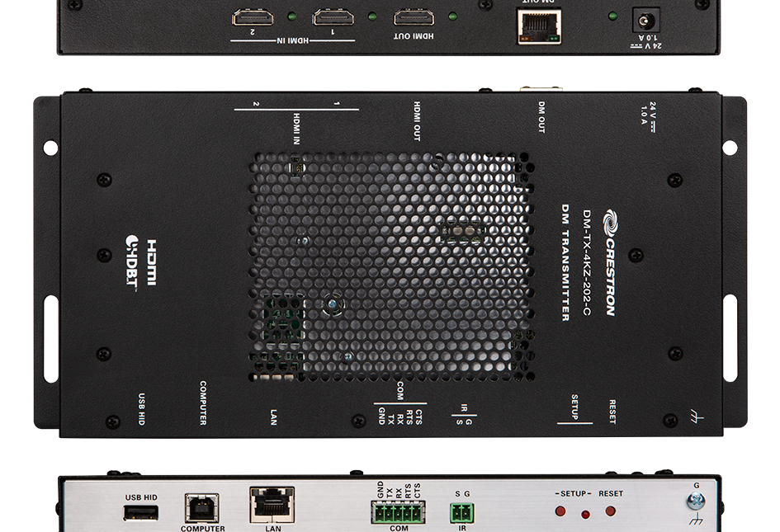Click the DM OUT RJ45 jack

541,23
